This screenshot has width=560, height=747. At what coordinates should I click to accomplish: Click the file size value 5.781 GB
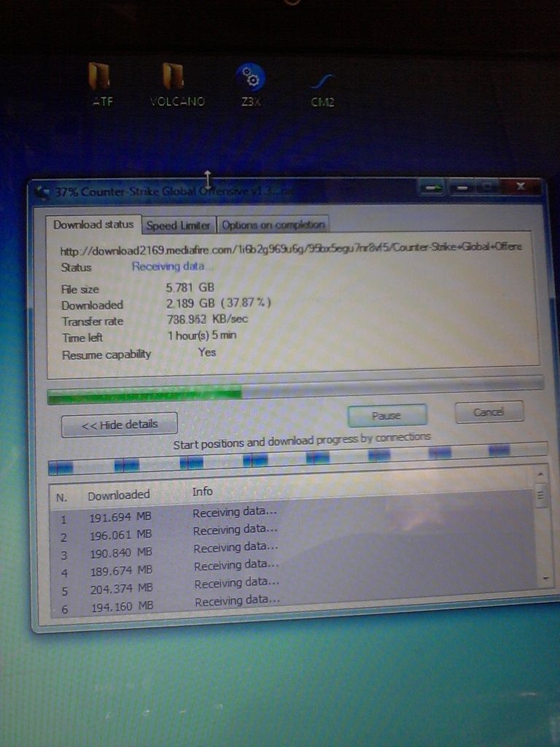point(190,287)
